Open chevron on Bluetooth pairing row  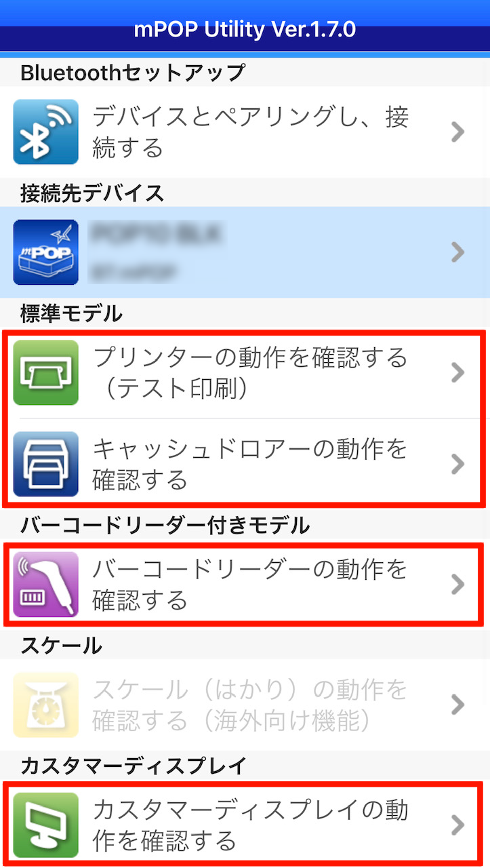[x=458, y=132]
